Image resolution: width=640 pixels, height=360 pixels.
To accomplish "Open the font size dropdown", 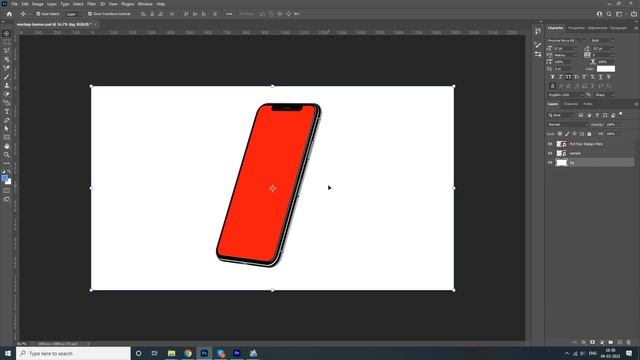I will [x=566, y=49].
